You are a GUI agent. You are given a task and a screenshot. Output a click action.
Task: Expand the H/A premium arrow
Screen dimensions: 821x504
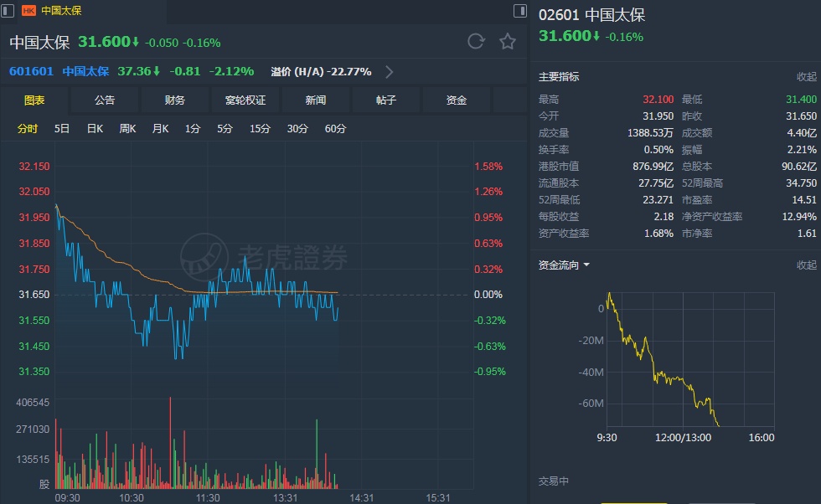pos(389,71)
